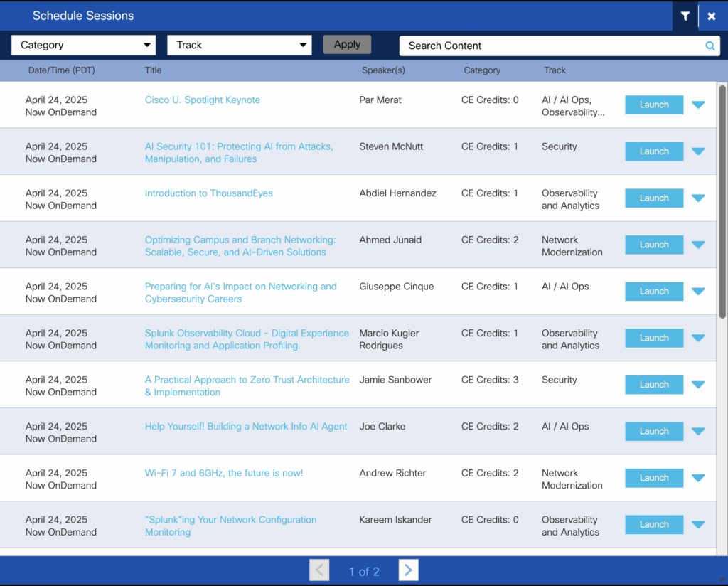Click 'AI / AI Ops, Observability...' track cell
The height and width of the screenshot is (586, 728).
(573, 107)
